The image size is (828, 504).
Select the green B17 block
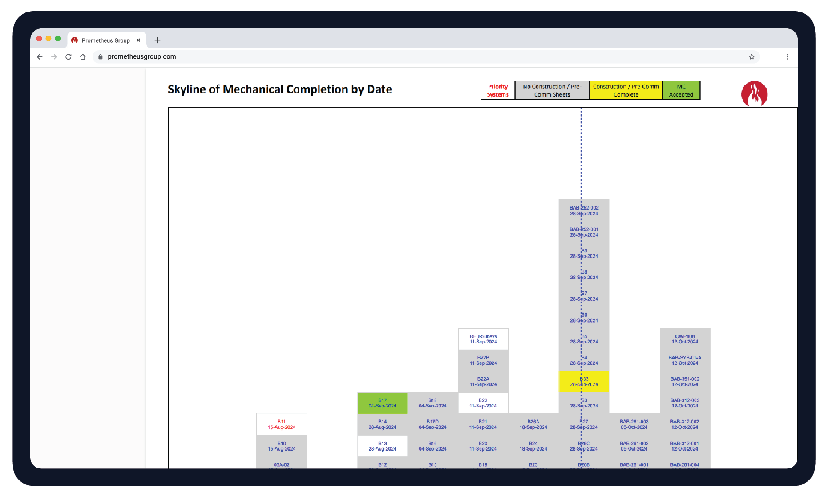pos(382,403)
